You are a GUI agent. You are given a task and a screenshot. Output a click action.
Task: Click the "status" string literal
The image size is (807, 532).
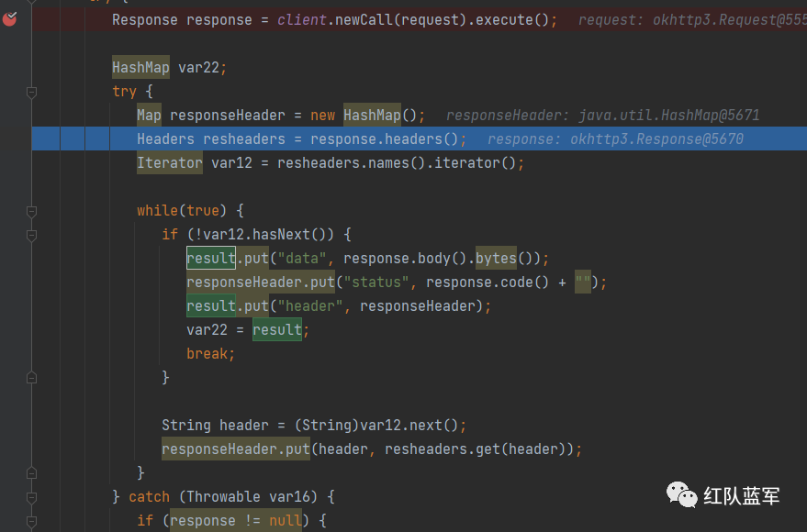pyautogui.click(x=375, y=283)
